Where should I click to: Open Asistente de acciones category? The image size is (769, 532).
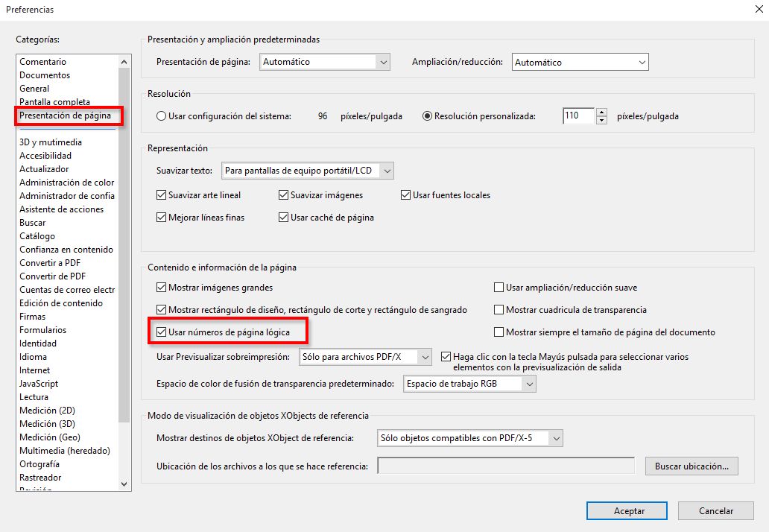tap(61, 209)
